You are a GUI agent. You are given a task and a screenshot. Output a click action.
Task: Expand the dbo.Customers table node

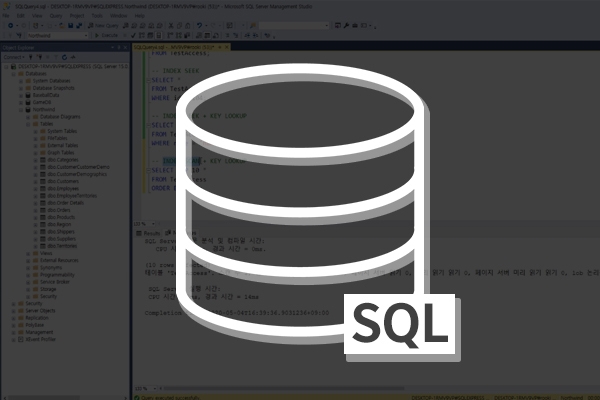tap(36, 181)
